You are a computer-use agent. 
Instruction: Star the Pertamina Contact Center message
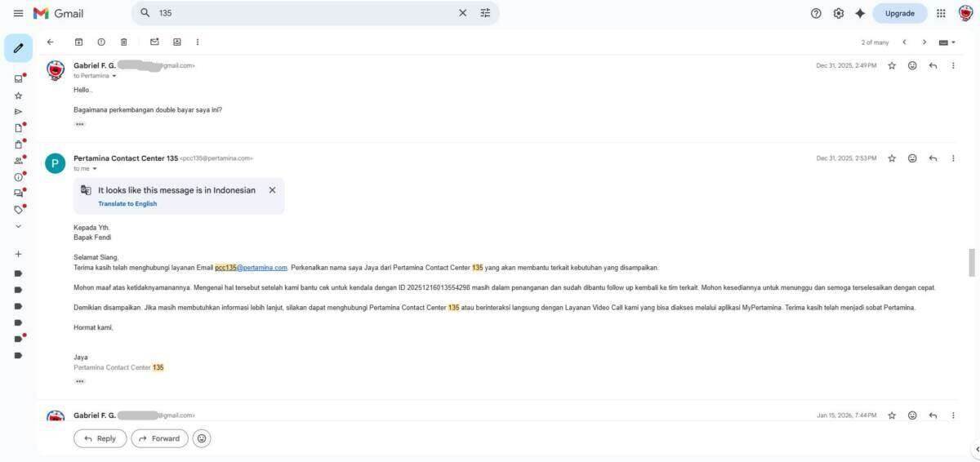(892, 158)
